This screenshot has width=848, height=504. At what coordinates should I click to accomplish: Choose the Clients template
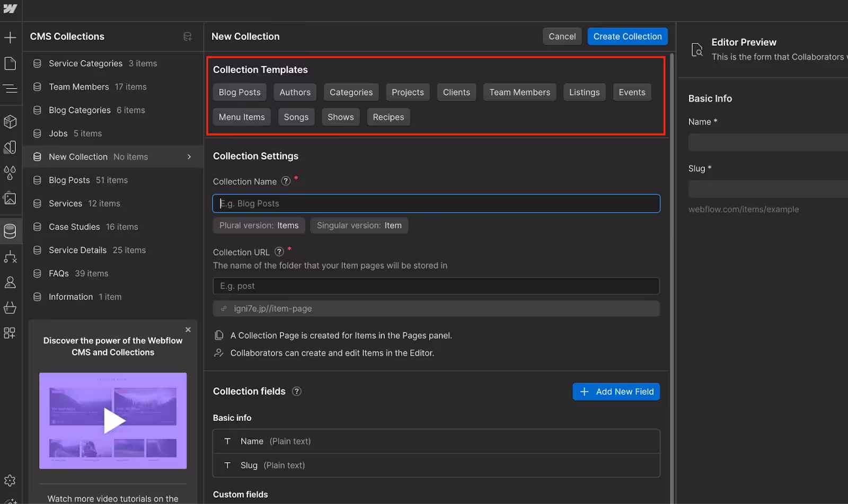456,92
